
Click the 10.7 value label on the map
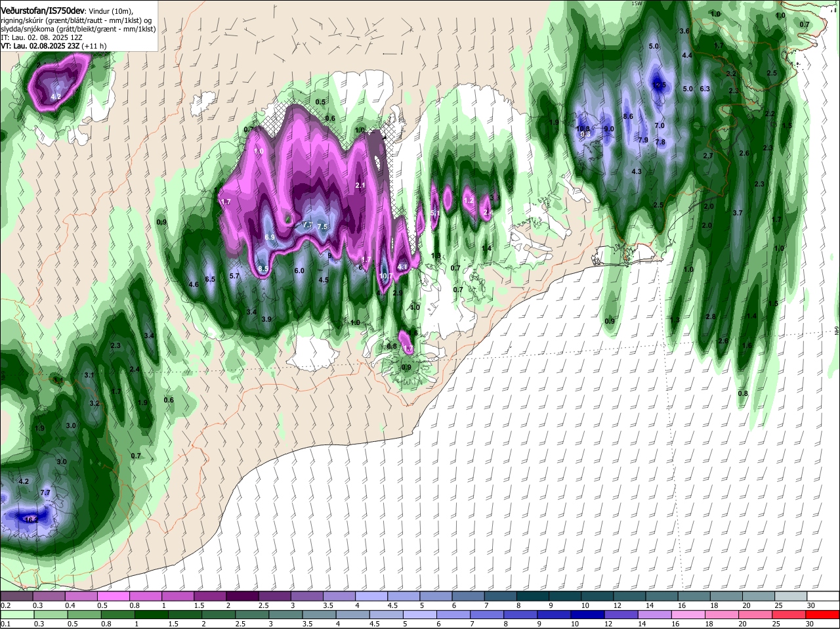pyautogui.click(x=386, y=276)
